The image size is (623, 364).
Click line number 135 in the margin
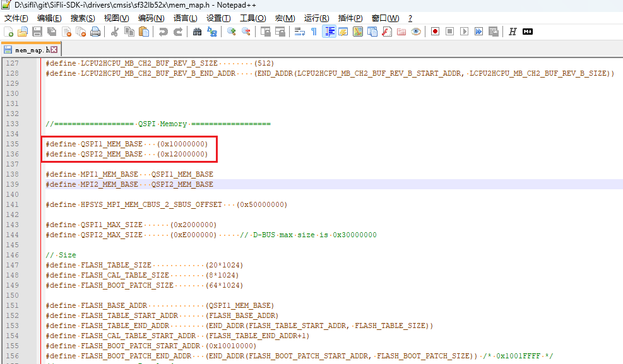tap(13, 144)
